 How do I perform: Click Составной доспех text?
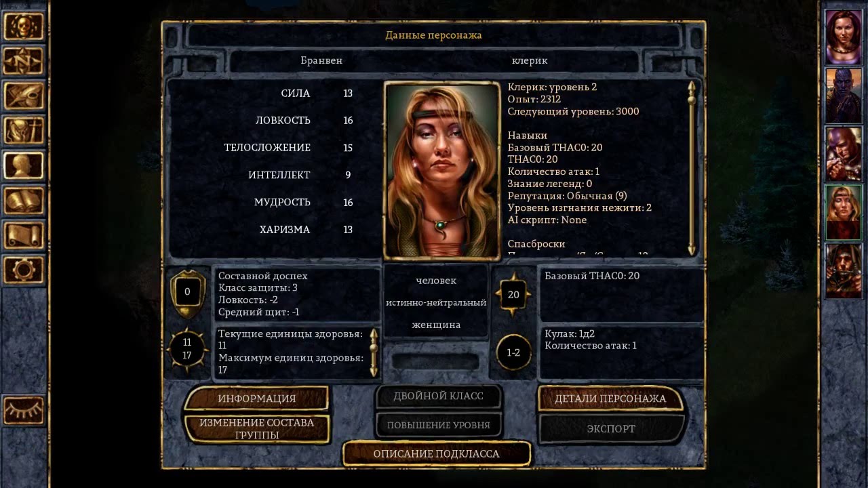click(263, 276)
